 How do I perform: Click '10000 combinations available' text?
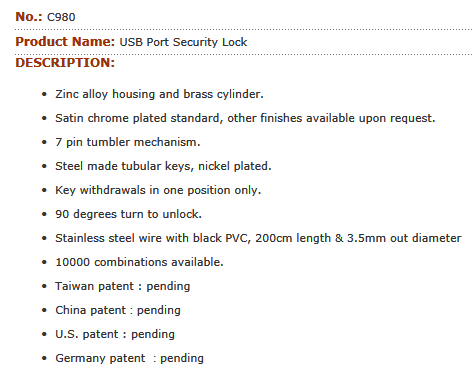click(x=139, y=262)
